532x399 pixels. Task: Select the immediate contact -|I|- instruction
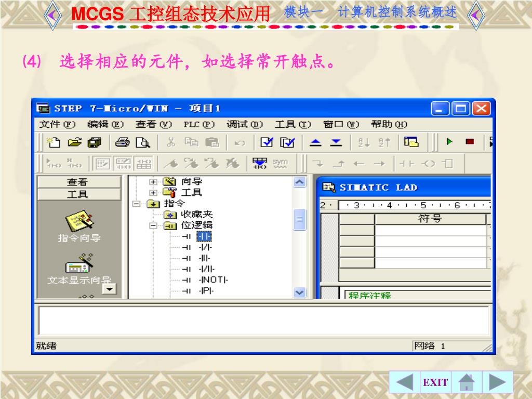click(x=204, y=258)
